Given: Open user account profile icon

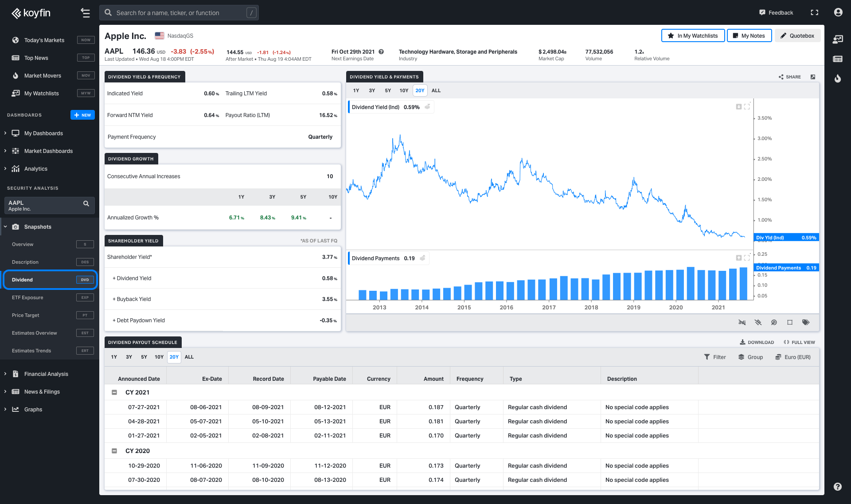Looking at the screenshot, I should point(838,12).
